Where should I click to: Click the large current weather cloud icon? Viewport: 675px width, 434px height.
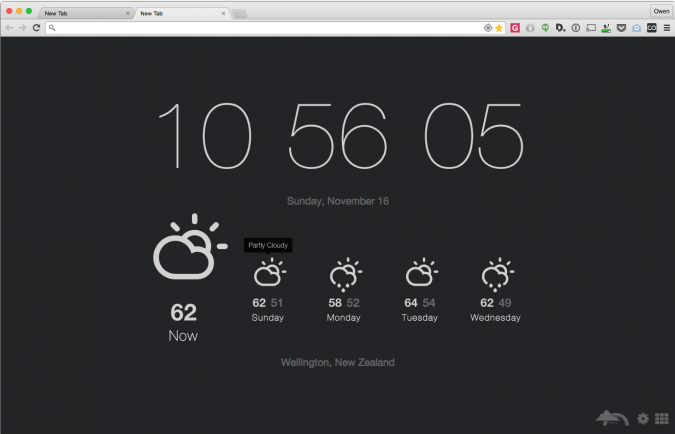(185, 251)
